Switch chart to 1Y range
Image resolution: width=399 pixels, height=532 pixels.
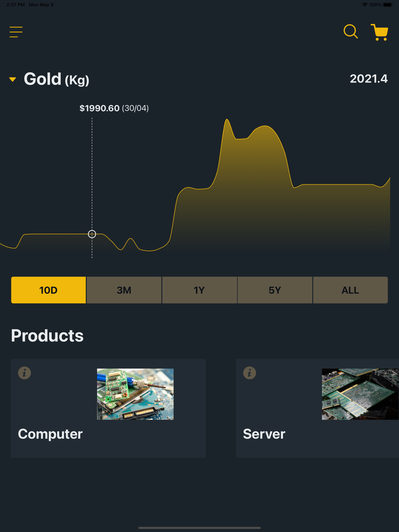(199, 290)
